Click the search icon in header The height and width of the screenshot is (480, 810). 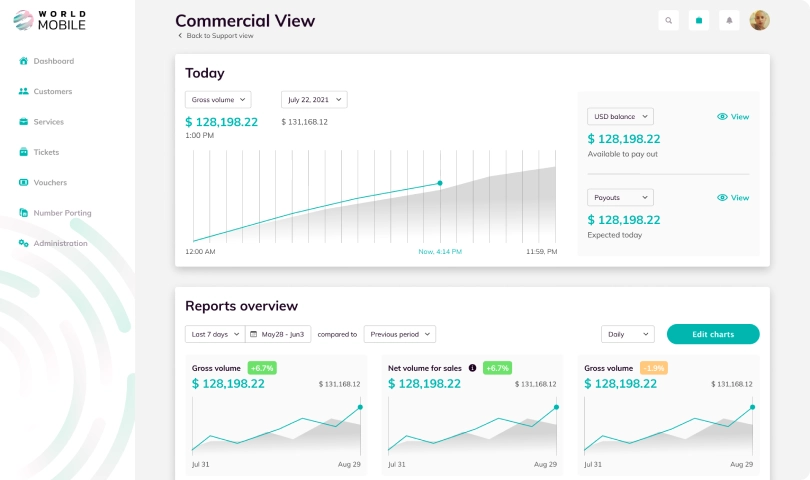point(669,20)
